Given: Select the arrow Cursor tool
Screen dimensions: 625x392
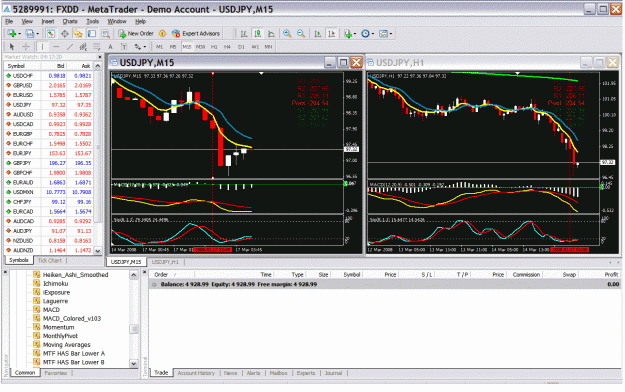Looking at the screenshot, I should (x=12, y=47).
